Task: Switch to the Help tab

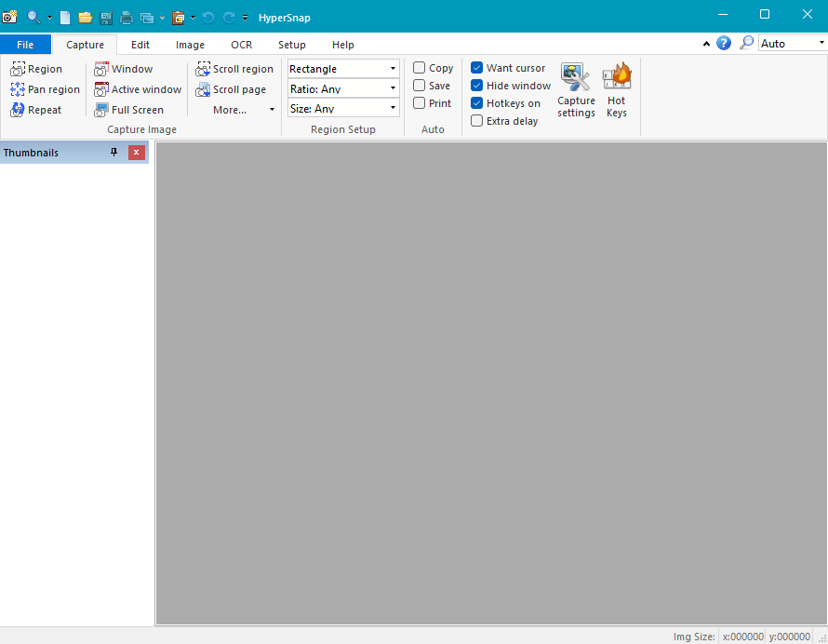Action: [x=343, y=45]
